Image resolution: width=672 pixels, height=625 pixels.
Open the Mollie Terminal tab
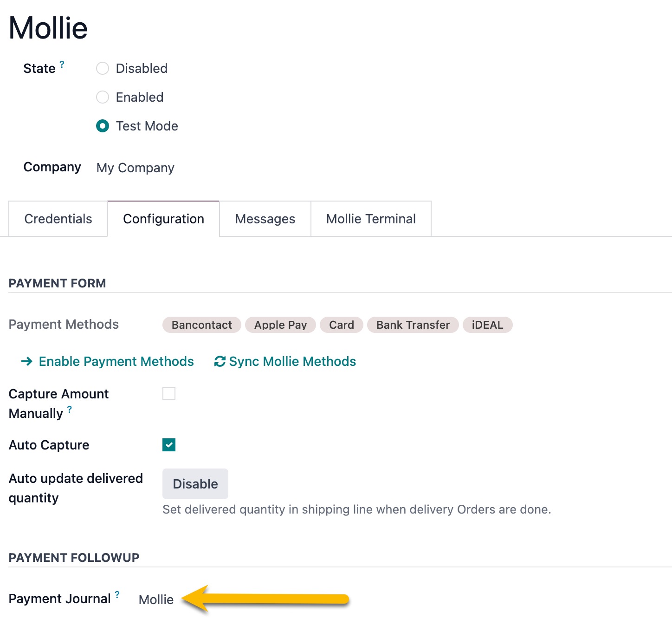tap(371, 219)
